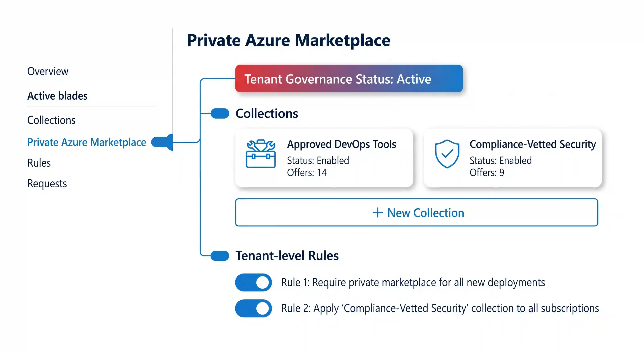Click Status: Enabled under Approved DevOps Tools
The width and height of the screenshot is (644, 351).
tap(318, 160)
